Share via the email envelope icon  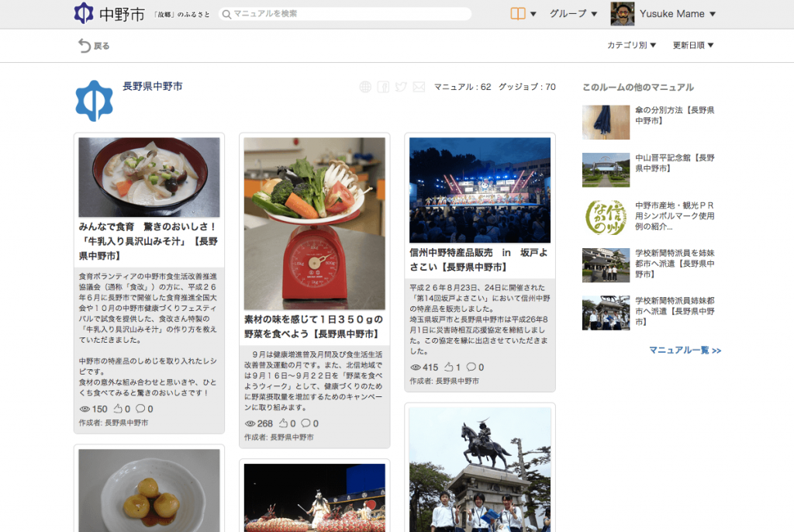pyautogui.click(x=419, y=87)
